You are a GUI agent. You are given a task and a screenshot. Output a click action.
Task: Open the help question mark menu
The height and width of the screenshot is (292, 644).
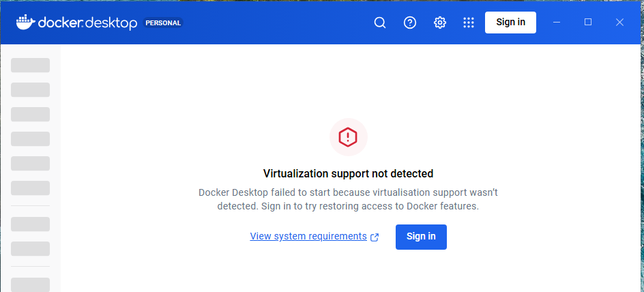tap(410, 23)
